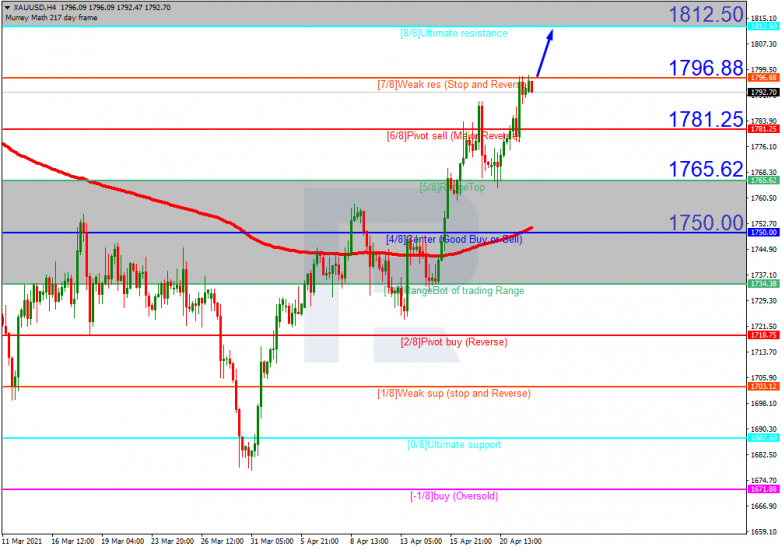Viewport: 782px width, 550px height.
Task: Click the 1807.30 price scale value
Action: (x=764, y=44)
